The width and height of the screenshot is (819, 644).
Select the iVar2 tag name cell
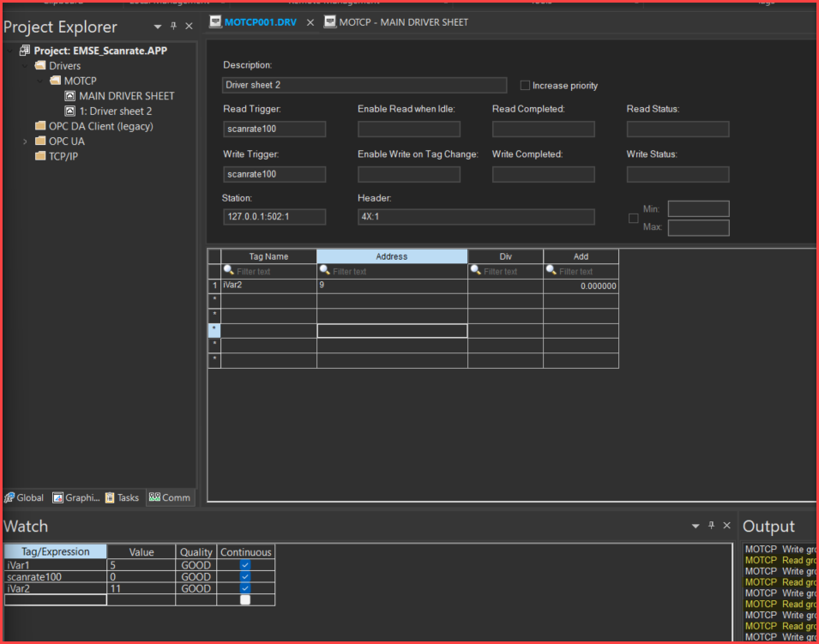tap(268, 286)
